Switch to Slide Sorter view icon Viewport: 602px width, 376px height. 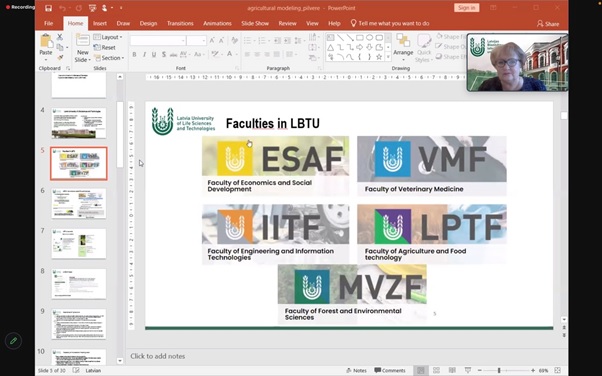436,370
